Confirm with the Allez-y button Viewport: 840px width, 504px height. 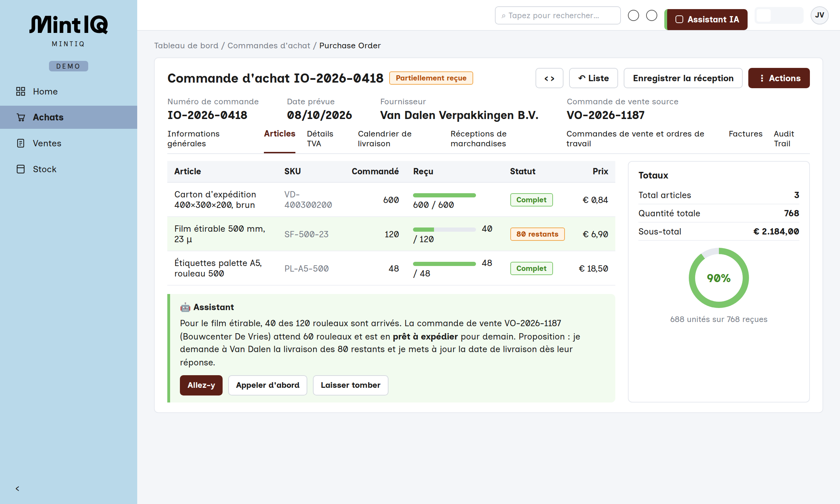pyautogui.click(x=201, y=385)
